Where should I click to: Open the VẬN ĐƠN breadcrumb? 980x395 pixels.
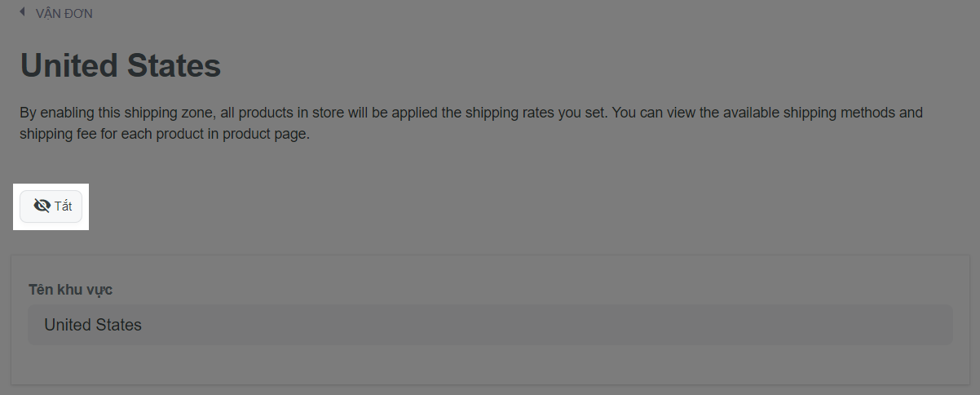tap(64, 13)
